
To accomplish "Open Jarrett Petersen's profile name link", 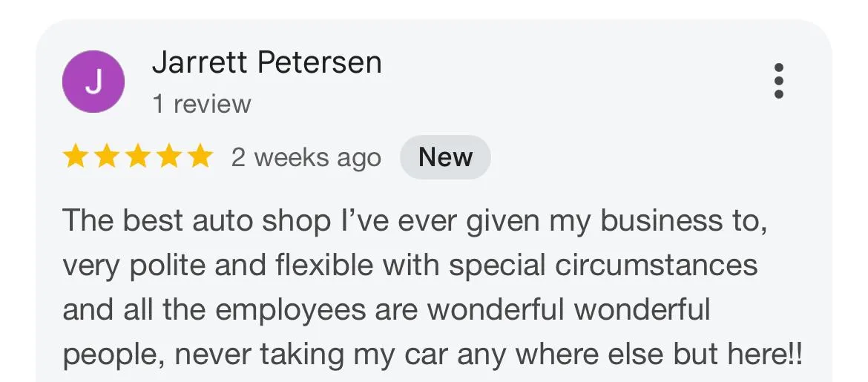I will click(267, 62).
